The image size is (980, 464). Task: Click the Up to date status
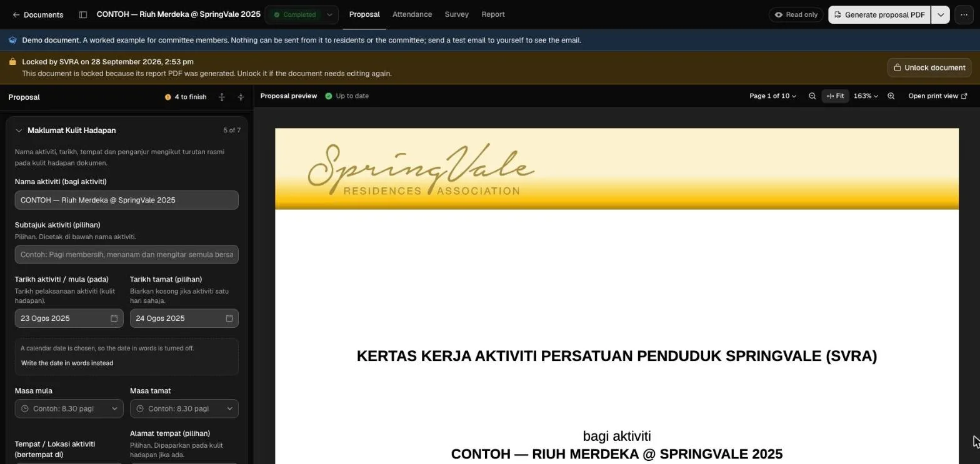[x=347, y=96]
